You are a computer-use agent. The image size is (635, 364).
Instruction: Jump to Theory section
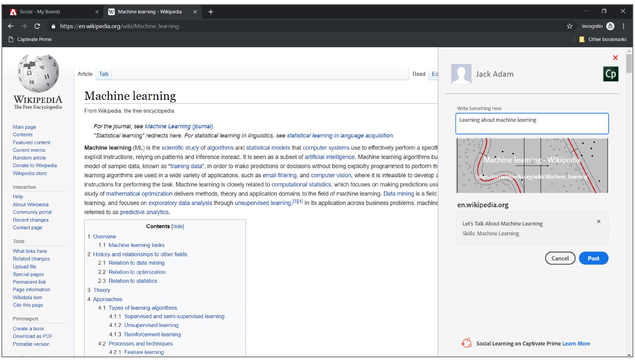[102, 290]
